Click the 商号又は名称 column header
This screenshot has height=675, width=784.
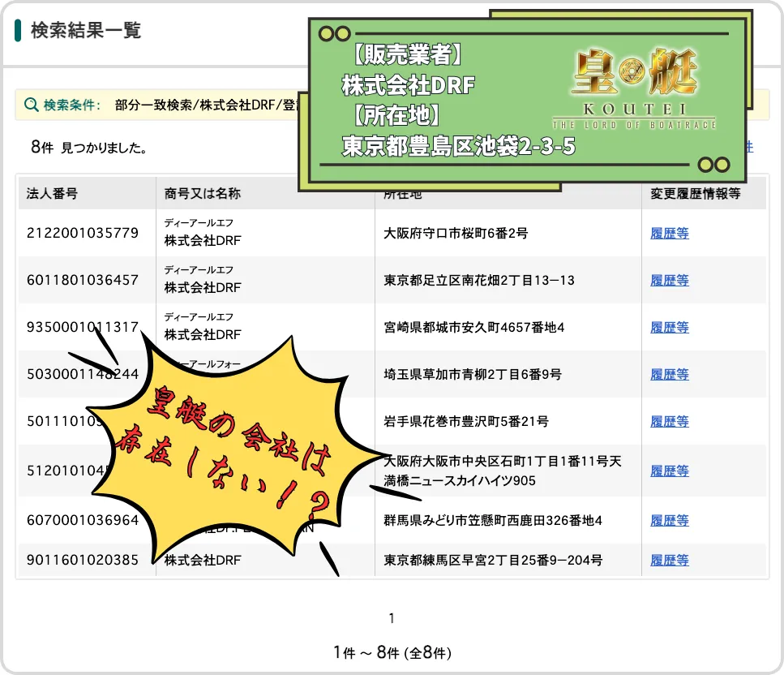pyautogui.click(x=202, y=194)
